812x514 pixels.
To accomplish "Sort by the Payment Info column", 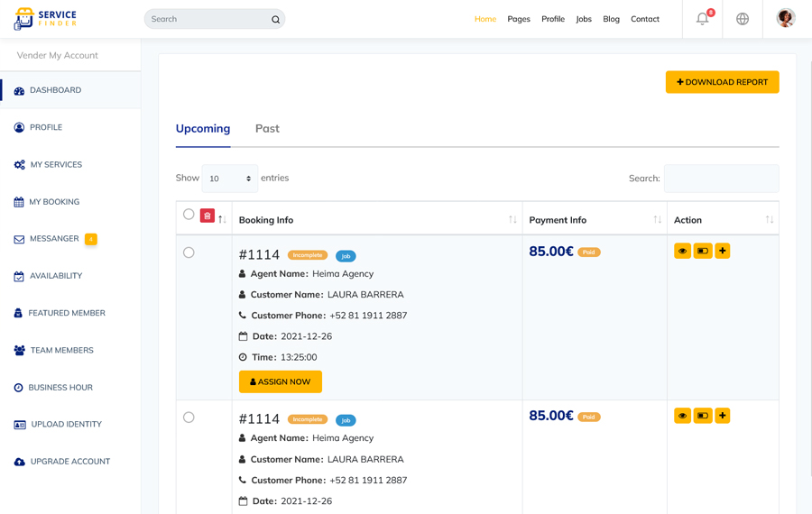I will pos(658,220).
